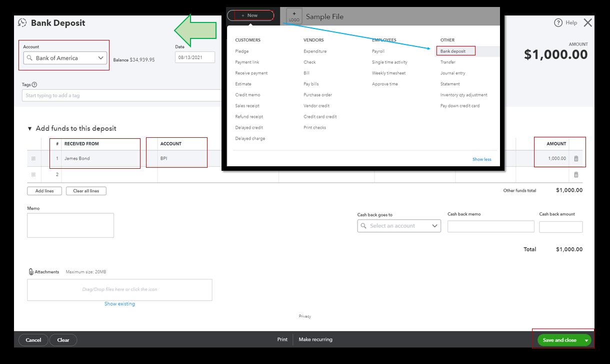Click the Bank Deposit header icon
The width and height of the screenshot is (610, 364).
[x=21, y=22]
